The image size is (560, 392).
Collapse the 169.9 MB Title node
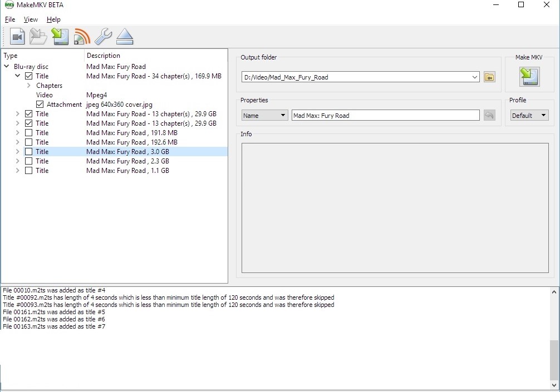point(17,76)
